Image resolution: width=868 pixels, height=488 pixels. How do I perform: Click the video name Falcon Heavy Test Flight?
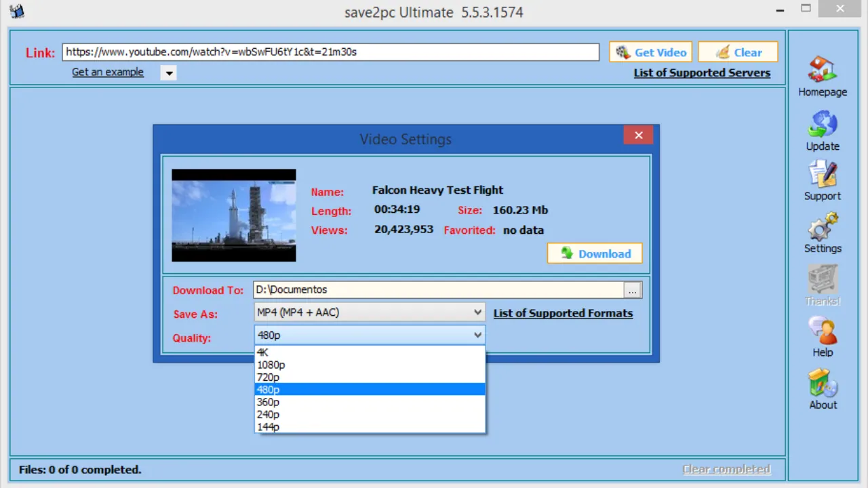pyautogui.click(x=437, y=190)
